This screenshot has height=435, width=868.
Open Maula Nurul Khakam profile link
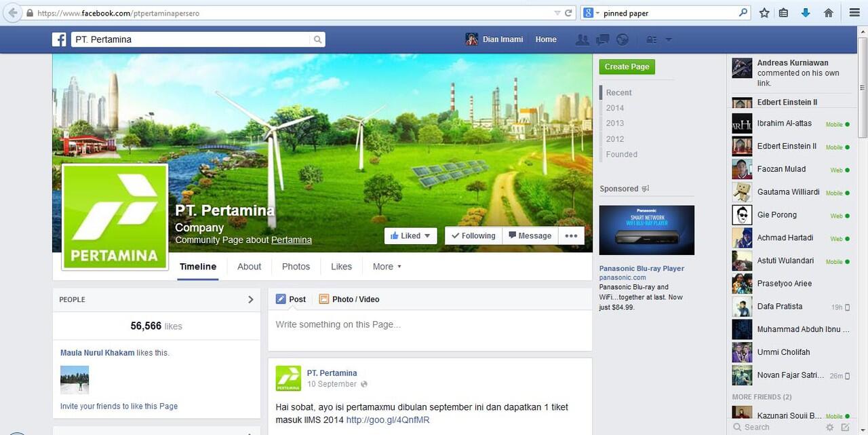[x=97, y=353]
